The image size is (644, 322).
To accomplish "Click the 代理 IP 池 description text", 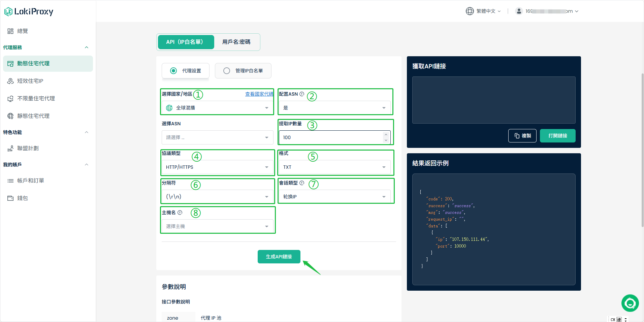I will pyautogui.click(x=211, y=318).
